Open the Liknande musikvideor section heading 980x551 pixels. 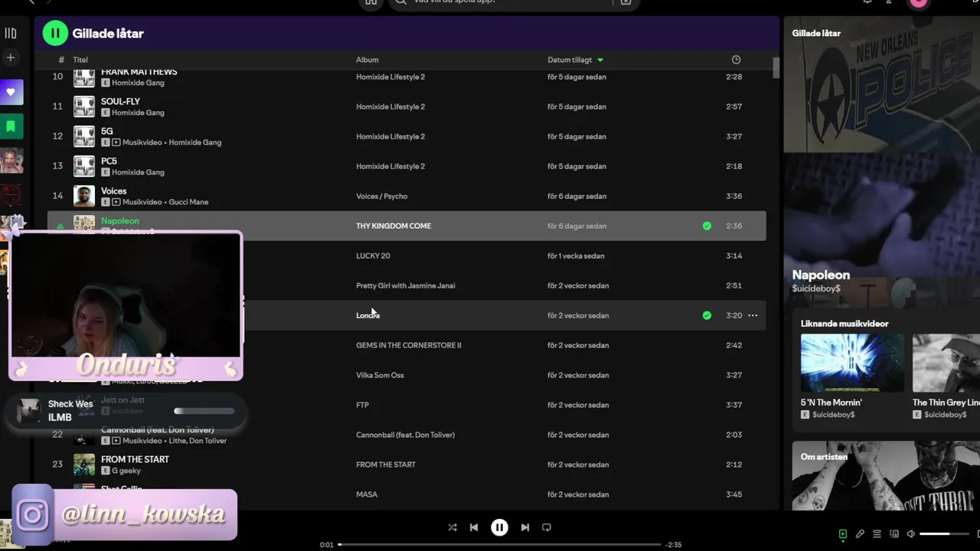844,324
